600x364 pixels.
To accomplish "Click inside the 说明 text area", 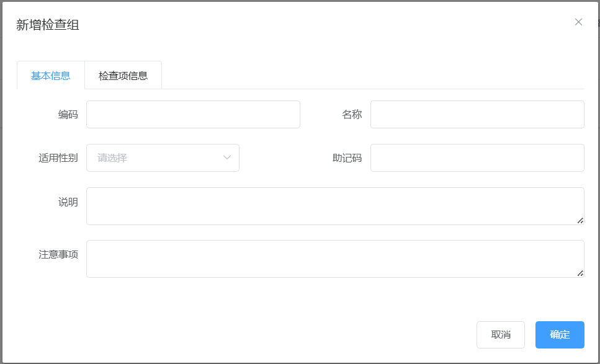I will coord(335,206).
